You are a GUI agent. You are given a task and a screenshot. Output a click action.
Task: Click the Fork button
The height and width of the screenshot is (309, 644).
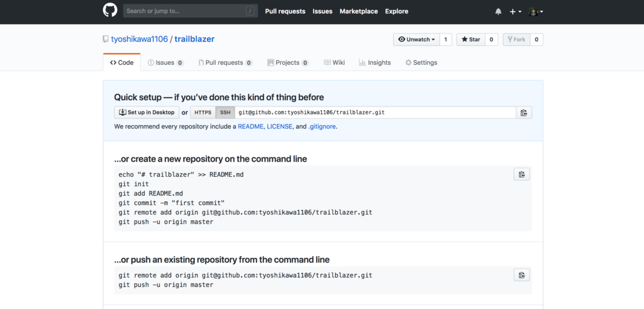516,40
